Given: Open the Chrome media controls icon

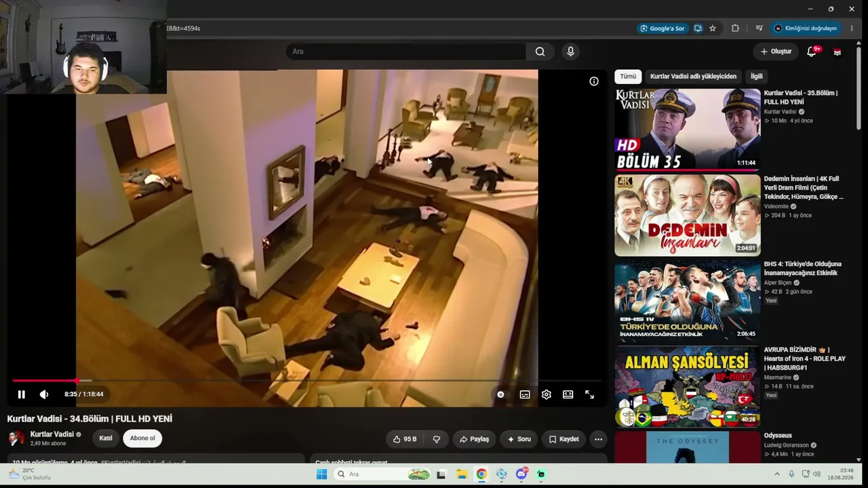Looking at the screenshot, I should coord(759,28).
